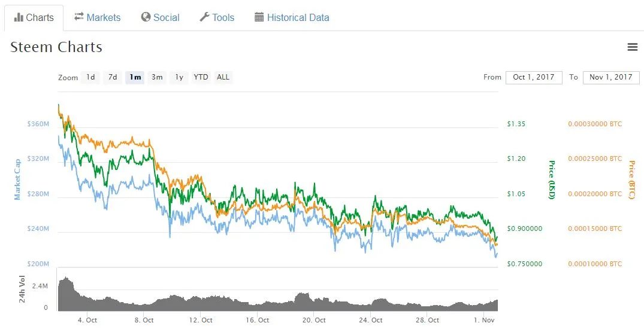Open the Historical Data tab
The width and height of the screenshot is (644, 329).
[x=292, y=17]
